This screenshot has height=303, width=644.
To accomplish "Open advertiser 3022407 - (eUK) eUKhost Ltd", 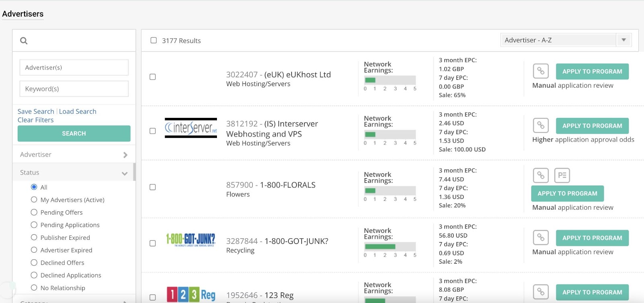I will click(x=279, y=74).
